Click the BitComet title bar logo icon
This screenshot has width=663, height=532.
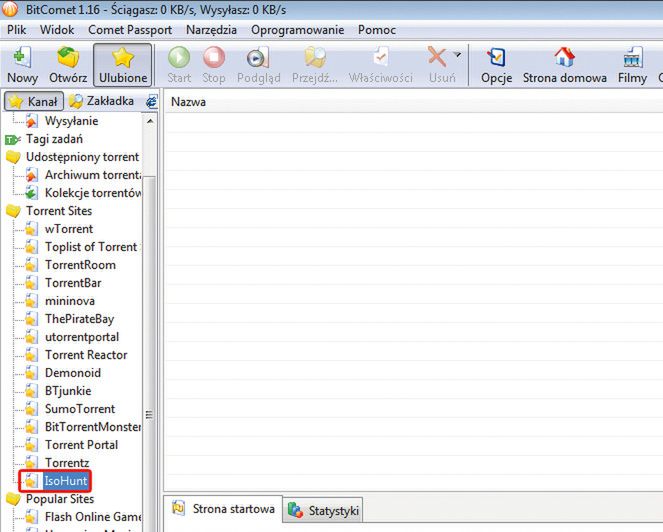coord(10,9)
